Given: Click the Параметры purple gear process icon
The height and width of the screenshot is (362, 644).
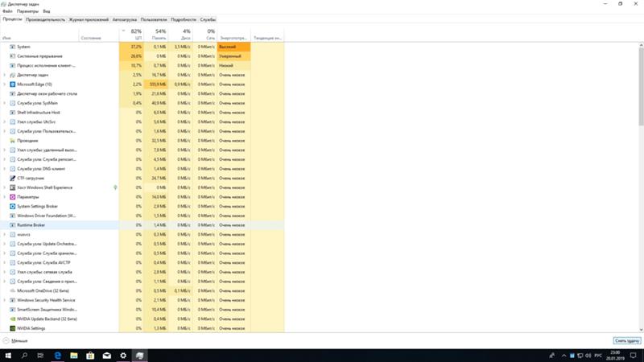Looking at the screenshot, I should click(12, 197).
